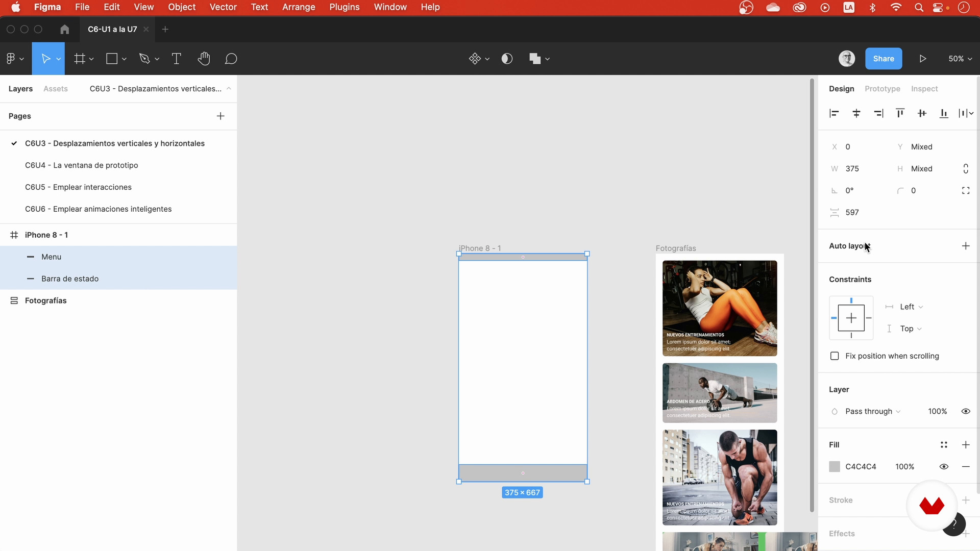This screenshot has width=980, height=551.
Task: Open page C6U6 - Emplear animaciones inteligentes
Action: pos(98,209)
